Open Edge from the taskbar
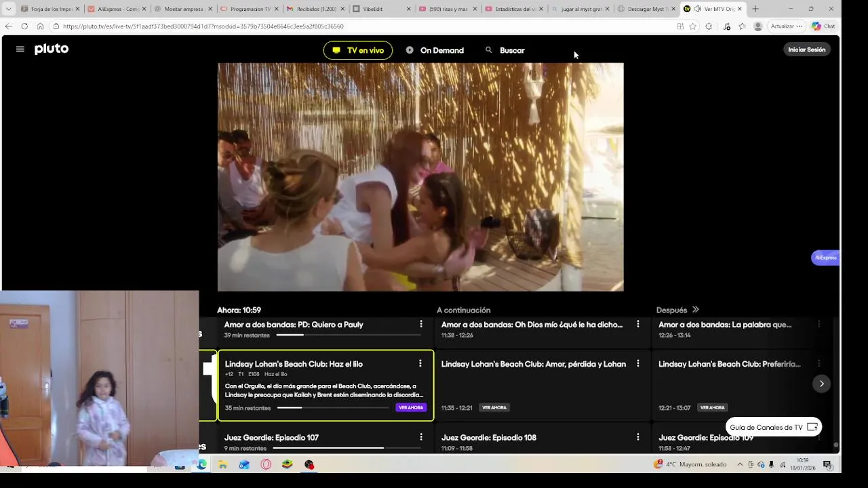Screen dimensions: 868x488 [201, 464]
